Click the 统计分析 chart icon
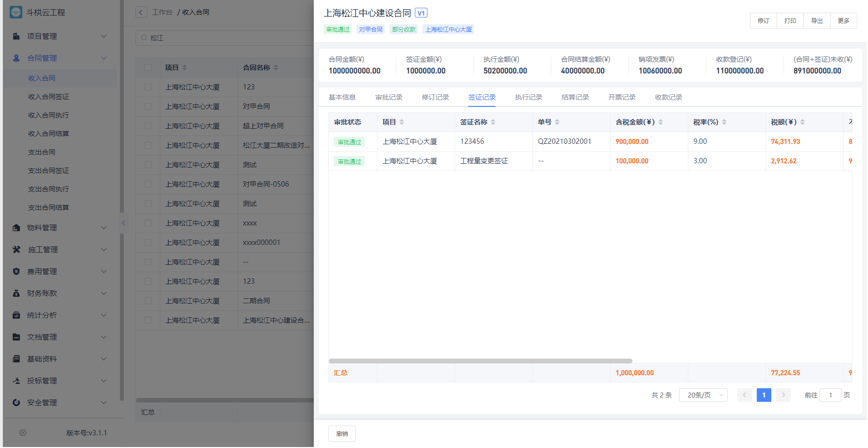The image size is (868, 448). coord(17,315)
